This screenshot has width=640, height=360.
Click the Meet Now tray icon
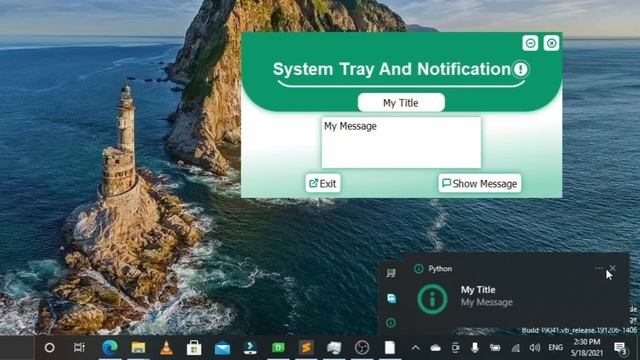(x=456, y=348)
